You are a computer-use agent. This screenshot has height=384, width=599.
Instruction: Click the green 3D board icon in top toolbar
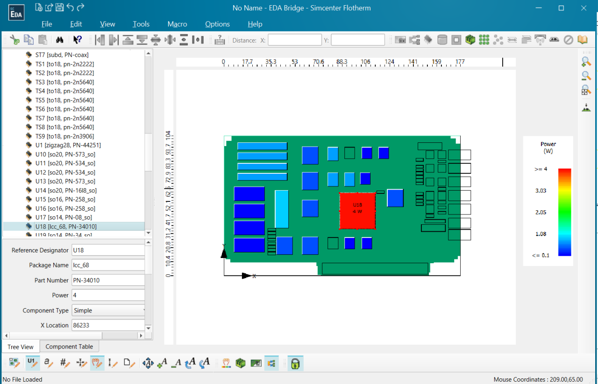(x=470, y=40)
